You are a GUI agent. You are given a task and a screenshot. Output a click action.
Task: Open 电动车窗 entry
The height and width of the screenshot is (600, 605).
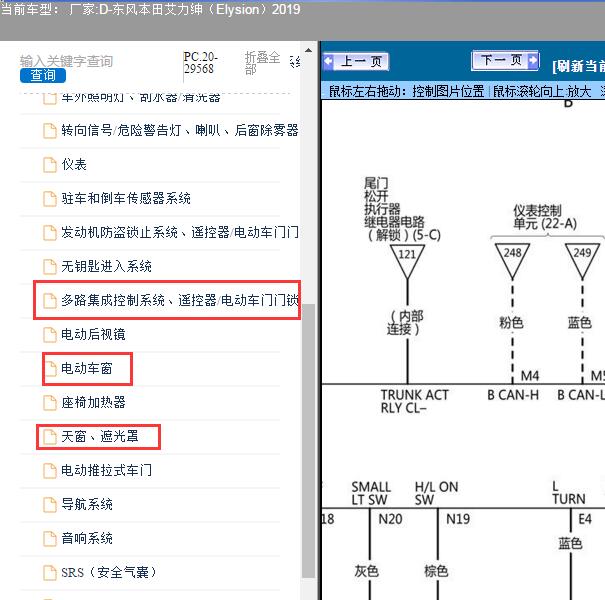tap(87, 368)
